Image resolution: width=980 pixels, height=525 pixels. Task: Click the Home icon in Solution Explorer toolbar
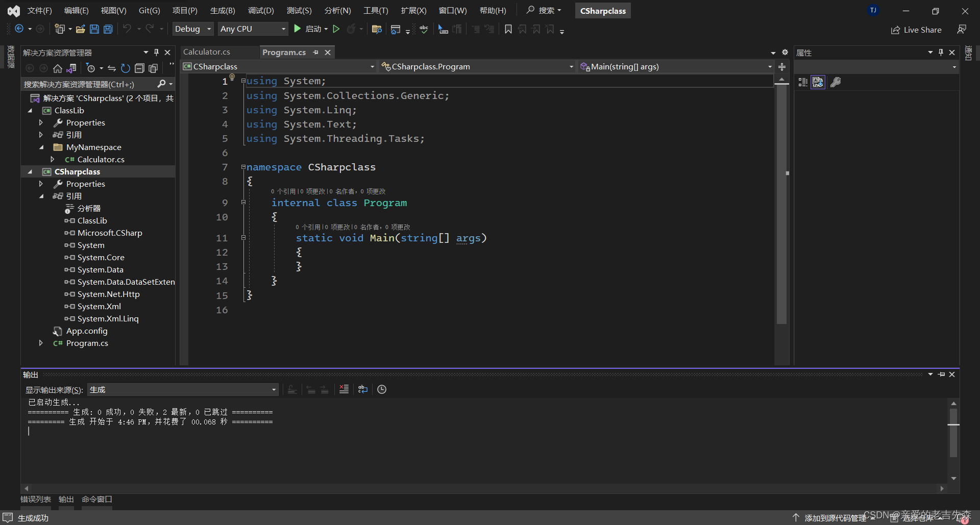click(57, 68)
